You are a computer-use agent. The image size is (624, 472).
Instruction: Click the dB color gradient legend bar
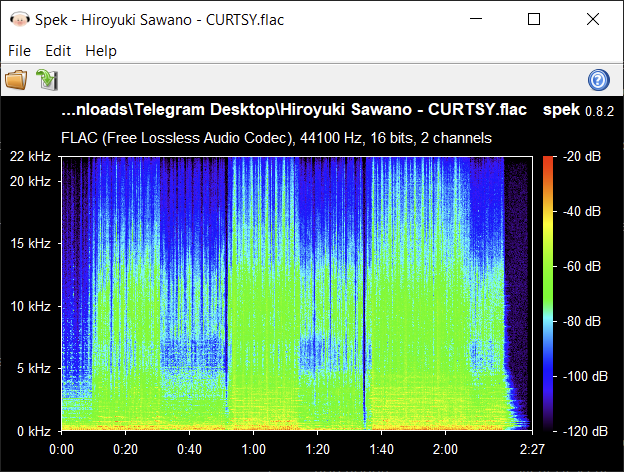[548, 293]
